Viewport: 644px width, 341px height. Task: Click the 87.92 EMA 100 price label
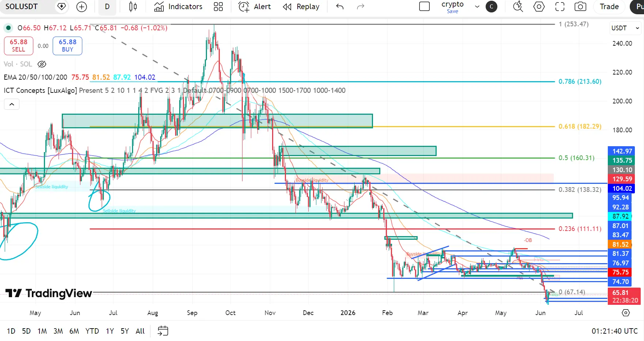click(x=620, y=216)
